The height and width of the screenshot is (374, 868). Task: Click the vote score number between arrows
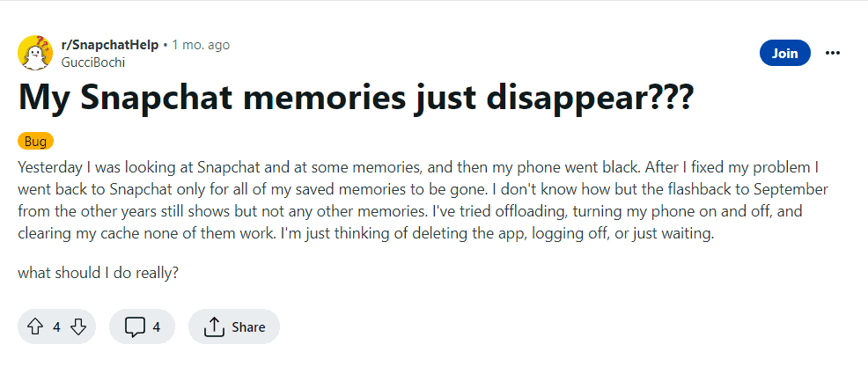coord(56,327)
